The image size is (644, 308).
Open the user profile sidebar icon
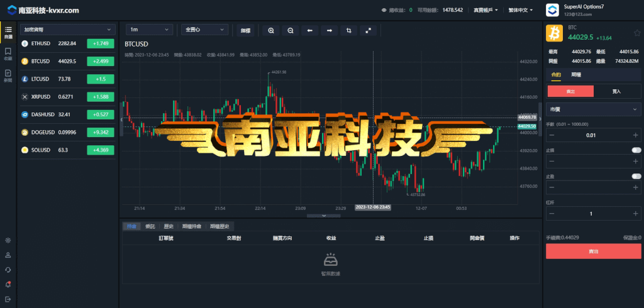(8, 255)
